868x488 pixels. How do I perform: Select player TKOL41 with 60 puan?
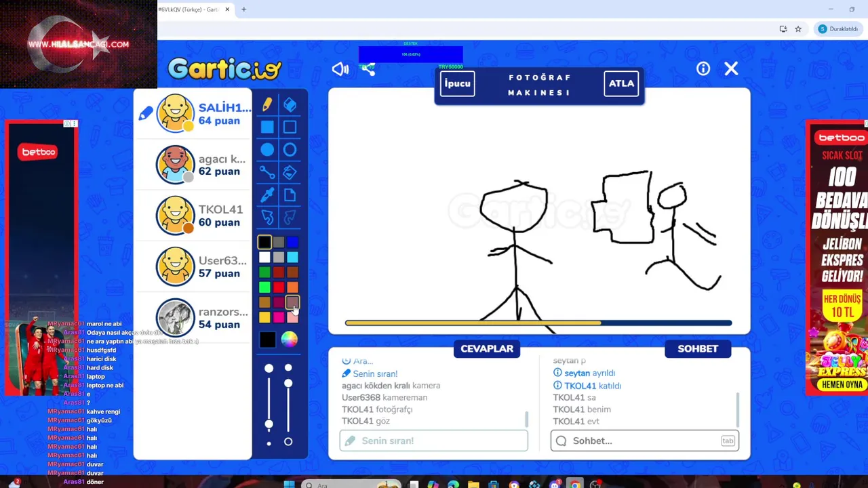pyautogui.click(x=193, y=216)
